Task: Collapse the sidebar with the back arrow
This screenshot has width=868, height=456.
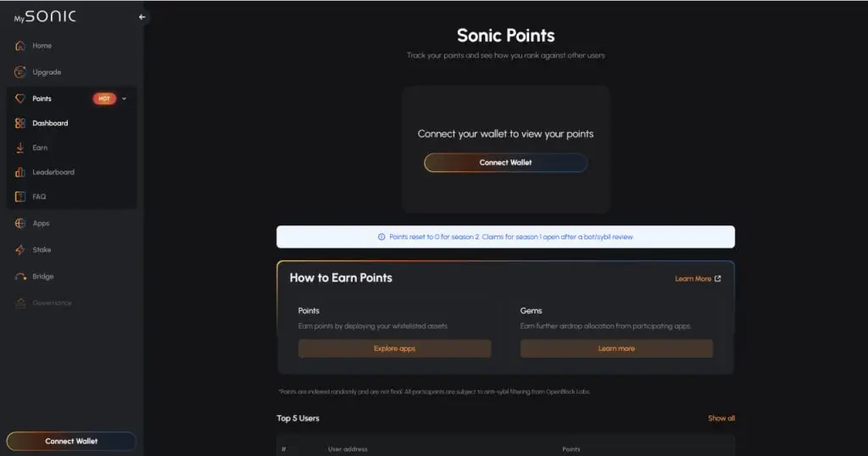Action: tap(142, 17)
